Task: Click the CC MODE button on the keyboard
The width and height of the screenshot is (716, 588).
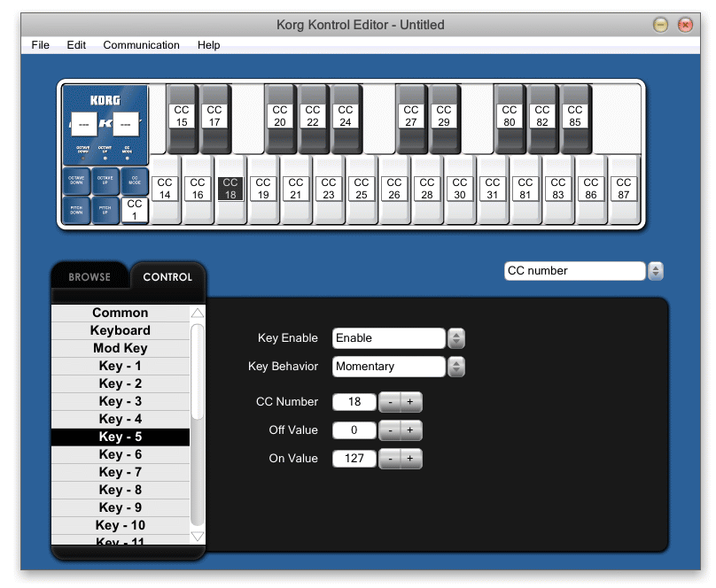Action: [135, 181]
